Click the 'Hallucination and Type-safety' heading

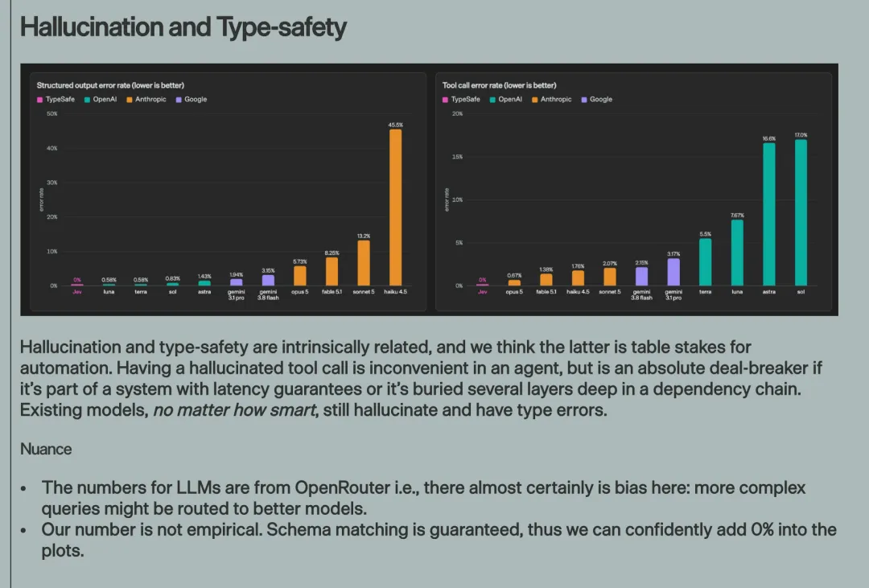point(183,27)
